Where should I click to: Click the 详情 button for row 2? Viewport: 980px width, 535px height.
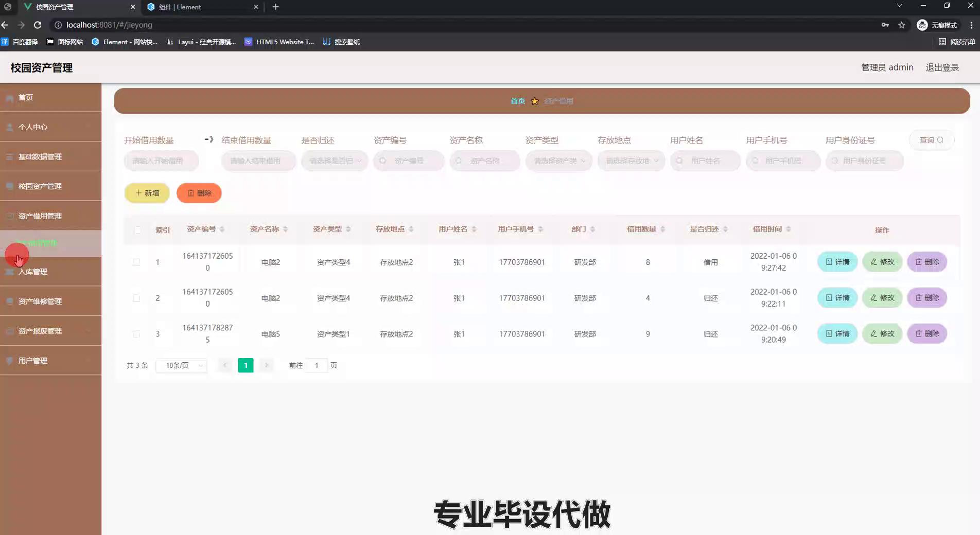point(837,298)
